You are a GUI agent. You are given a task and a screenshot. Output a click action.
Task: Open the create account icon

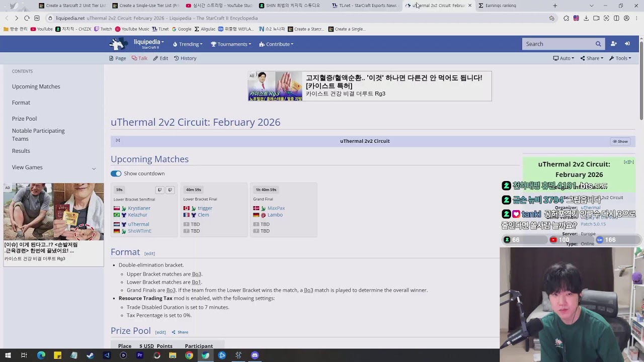point(613,44)
